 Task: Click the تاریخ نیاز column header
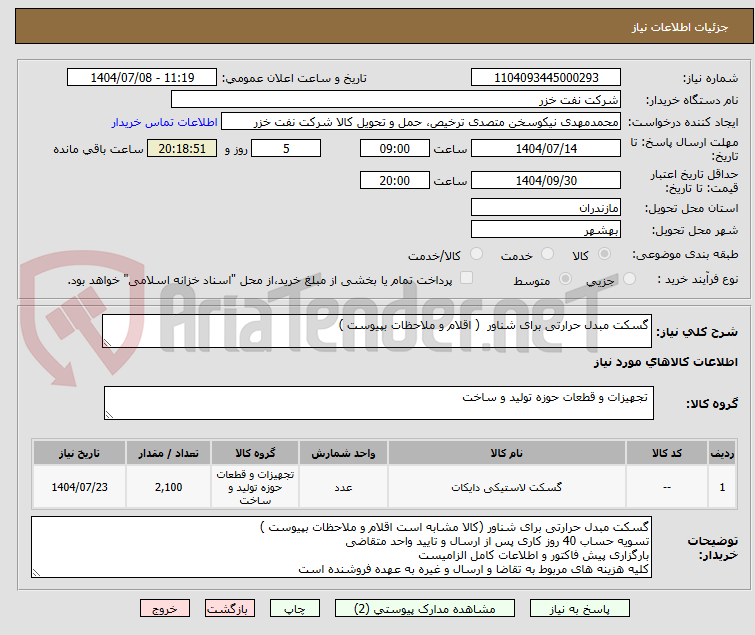(x=79, y=453)
